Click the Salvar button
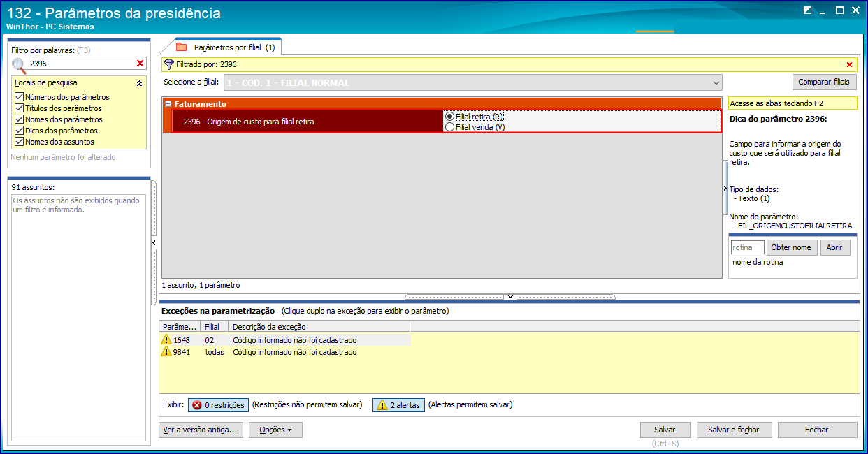This screenshot has height=454, width=868. pos(665,430)
